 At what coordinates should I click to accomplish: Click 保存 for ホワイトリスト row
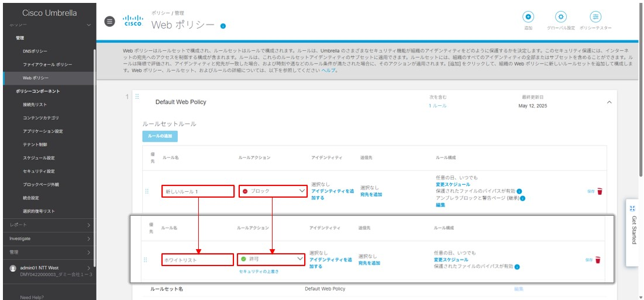coord(590,260)
